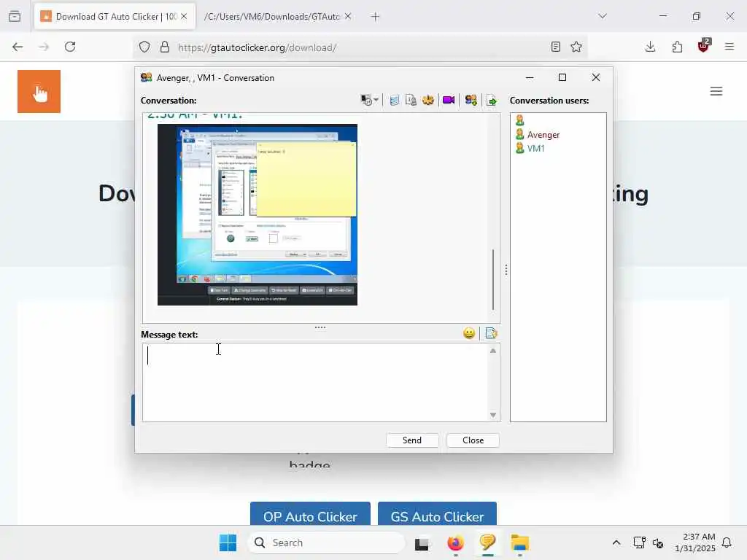Screen dimensions: 747x560
Task: Click the message template icon beside the smiley
Action: click(491, 333)
